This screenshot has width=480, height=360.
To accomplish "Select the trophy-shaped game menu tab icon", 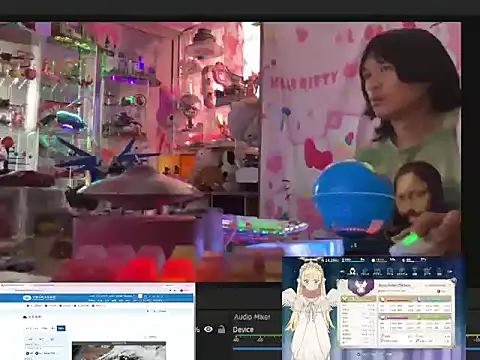I will coord(415,271).
